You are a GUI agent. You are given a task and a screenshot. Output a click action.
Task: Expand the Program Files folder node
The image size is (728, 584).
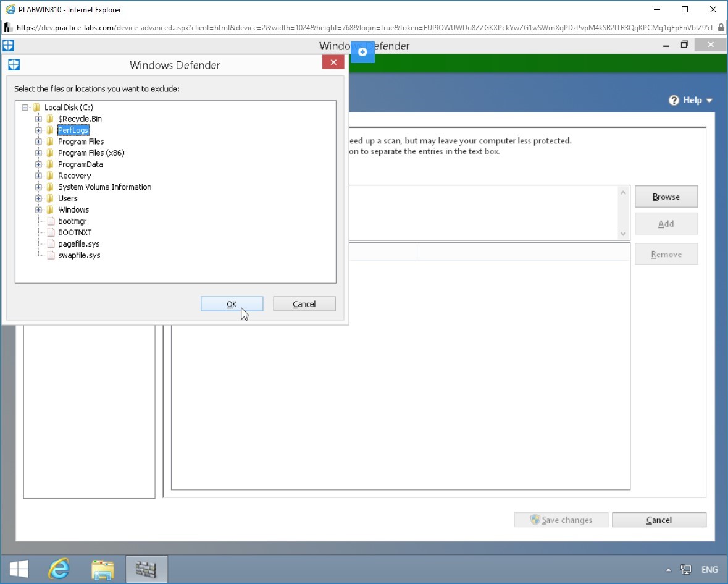coord(38,142)
